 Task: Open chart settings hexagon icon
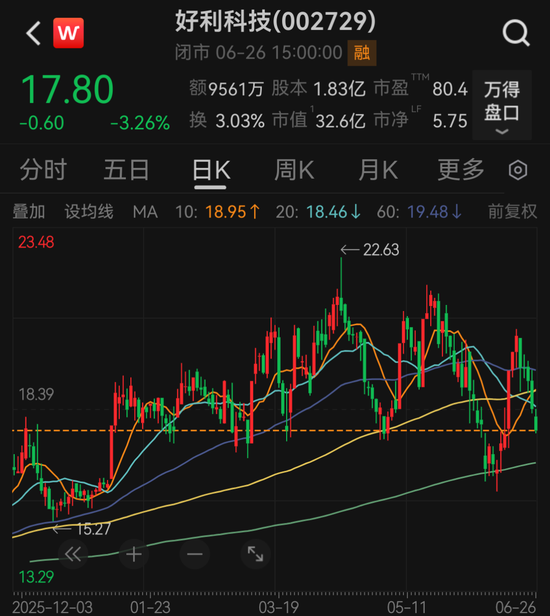click(518, 170)
